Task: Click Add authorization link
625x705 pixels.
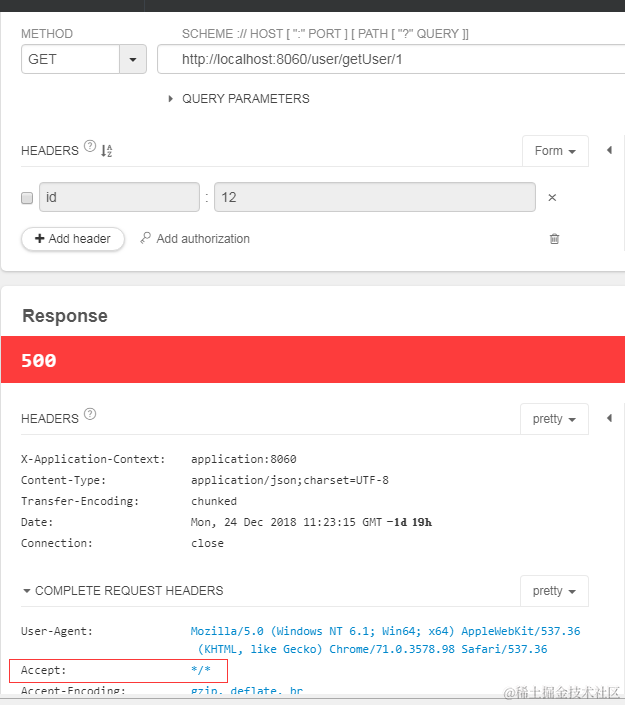Action: [195, 238]
